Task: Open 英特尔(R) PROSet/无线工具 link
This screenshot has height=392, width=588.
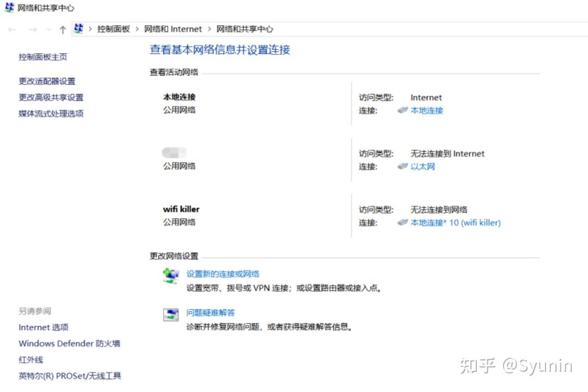Action: [x=70, y=376]
